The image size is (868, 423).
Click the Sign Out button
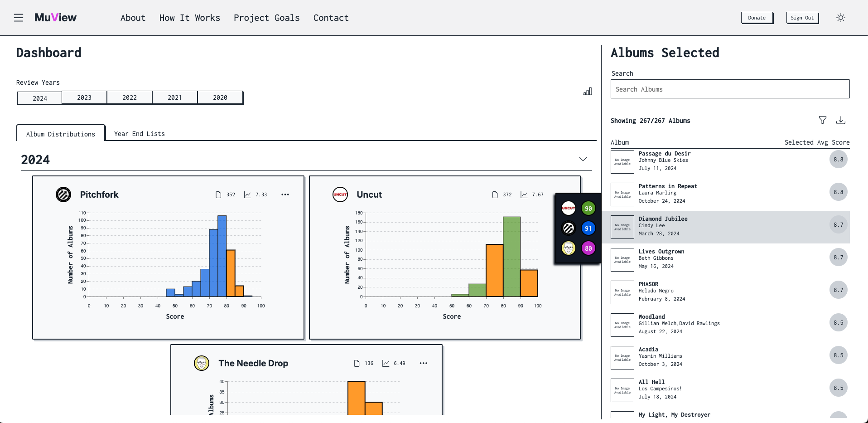pos(802,18)
